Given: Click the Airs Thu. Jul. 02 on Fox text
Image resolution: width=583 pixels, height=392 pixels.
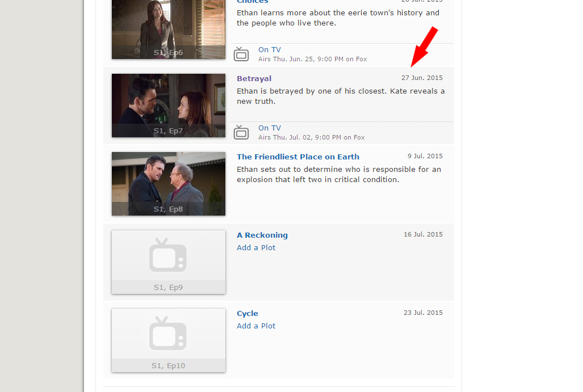Looking at the screenshot, I should coord(311,137).
